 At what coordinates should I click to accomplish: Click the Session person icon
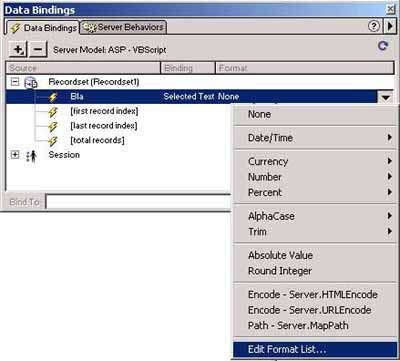pyautogui.click(x=31, y=156)
